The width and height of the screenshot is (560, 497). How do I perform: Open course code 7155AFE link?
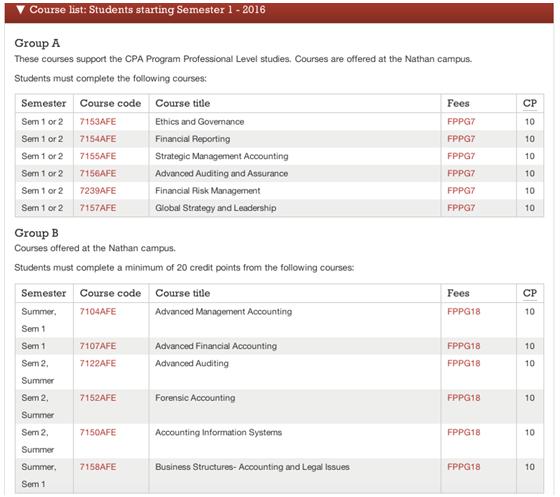click(98, 156)
